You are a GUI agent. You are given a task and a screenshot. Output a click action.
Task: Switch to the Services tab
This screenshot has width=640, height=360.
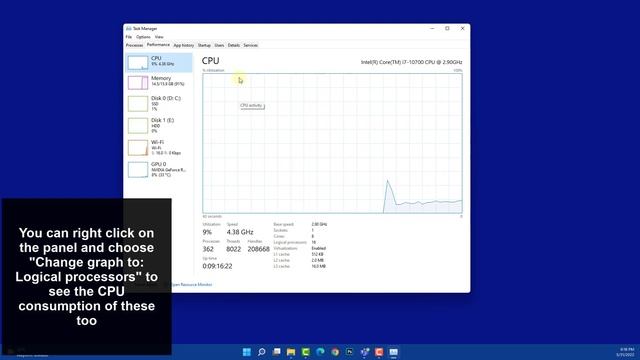tap(251, 45)
